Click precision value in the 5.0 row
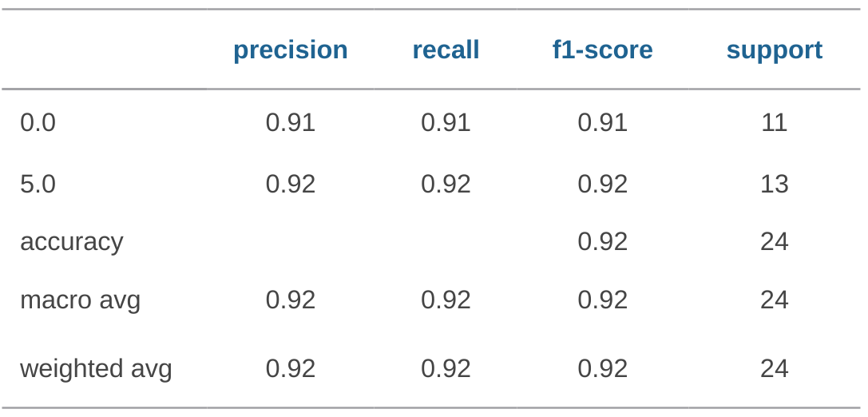 click(290, 184)
